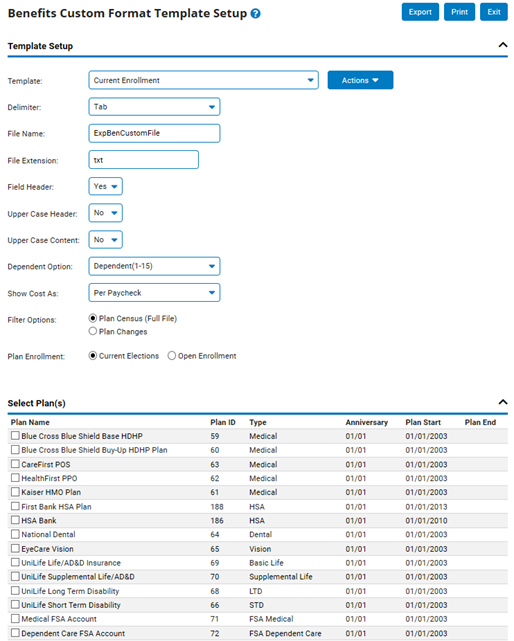Click the Type column header
Screen dimensions: 514x641
point(258,422)
